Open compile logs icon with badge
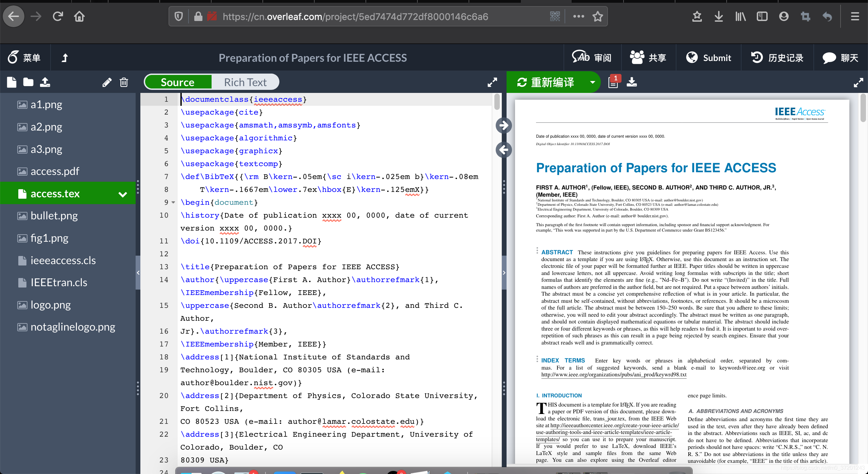The image size is (868, 474). click(613, 82)
